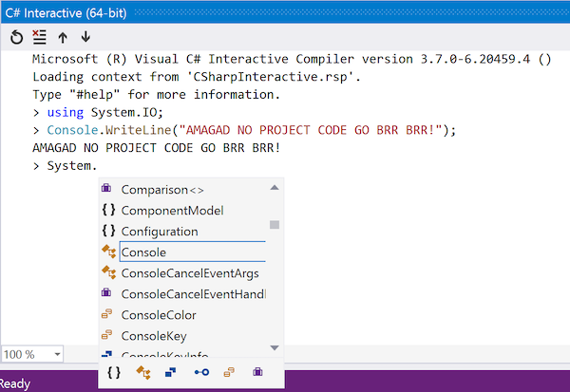Click the completion list scrollbar thumb
This screenshot has height=392, width=570.
coord(275,225)
